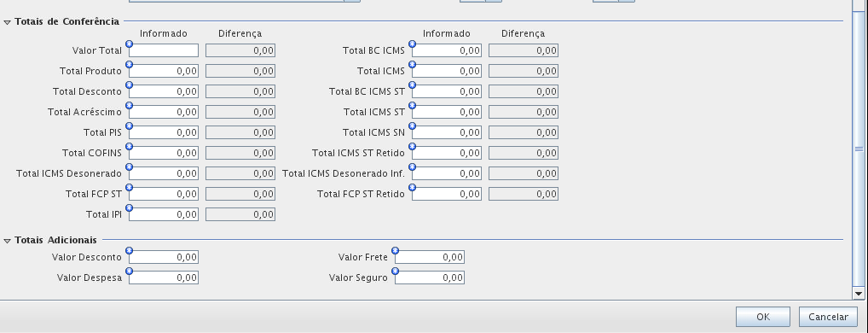Select the Total COFINS informado field
The image size is (868, 333).
164,153
